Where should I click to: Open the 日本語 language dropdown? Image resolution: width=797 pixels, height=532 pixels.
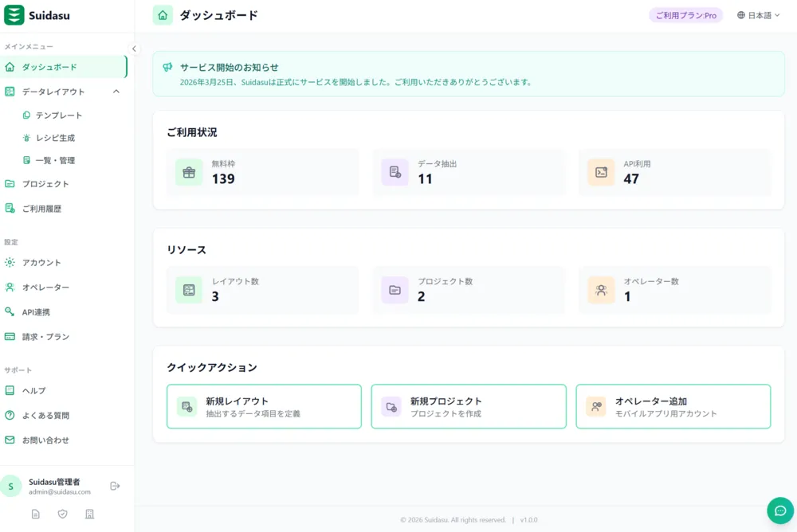click(x=759, y=15)
